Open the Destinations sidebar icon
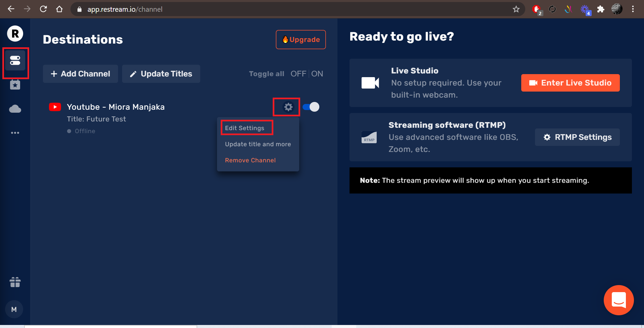 click(x=15, y=61)
